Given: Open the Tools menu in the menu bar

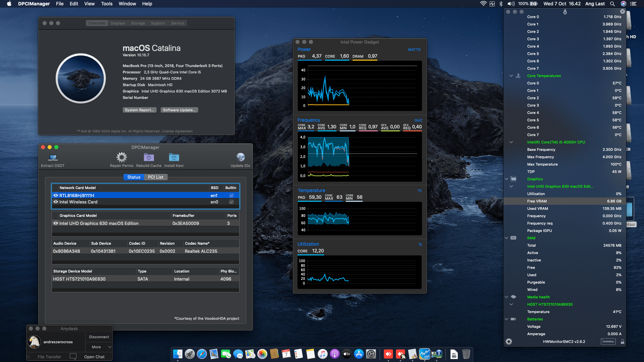Looking at the screenshot, I should tap(106, 4).
